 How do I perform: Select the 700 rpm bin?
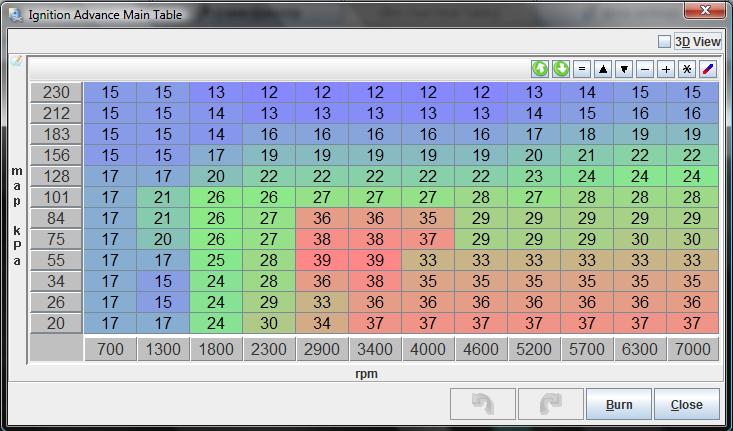click(x=110, y=349)
